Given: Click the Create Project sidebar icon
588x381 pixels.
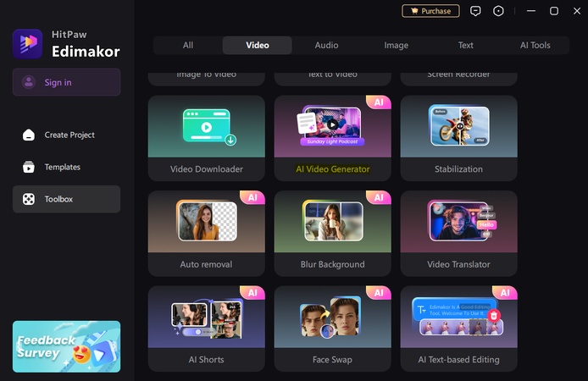Looking at the screenshot, I should tap(29, 135).
